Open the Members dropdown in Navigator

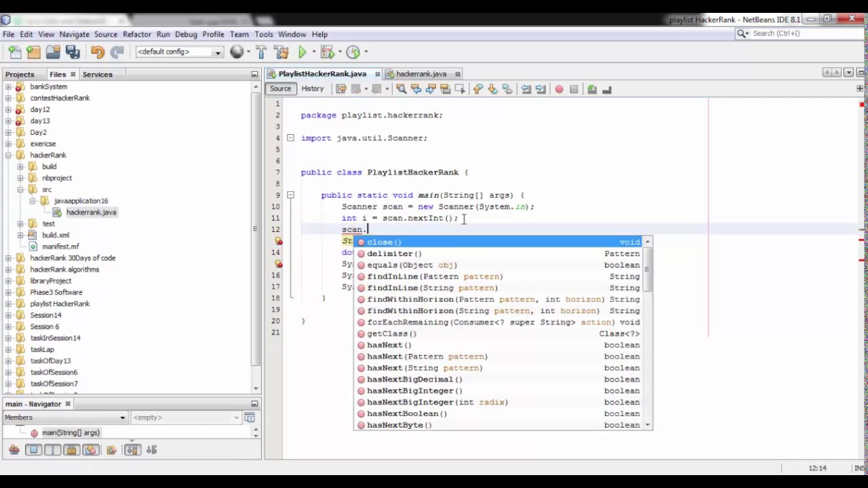64,418
